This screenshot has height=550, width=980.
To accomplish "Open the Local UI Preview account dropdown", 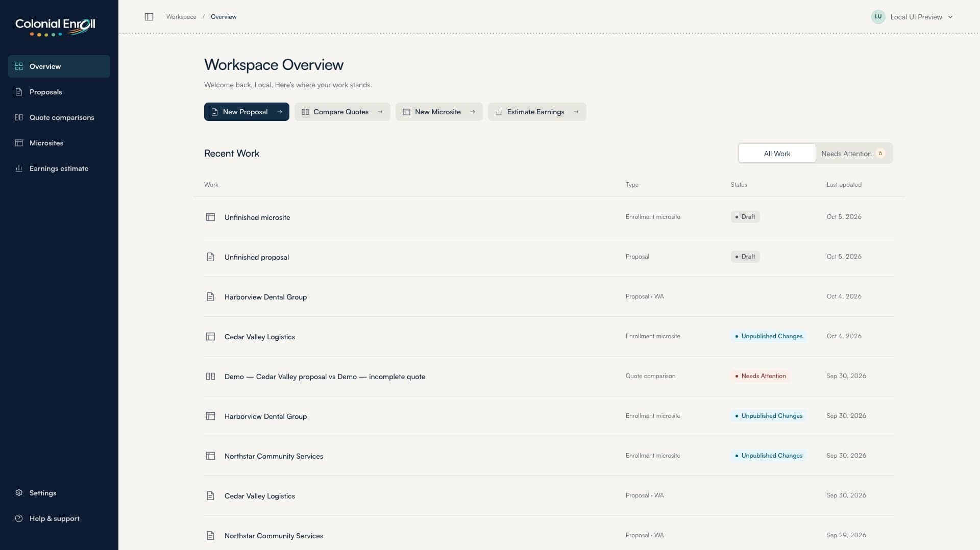I will coord(913,17).
